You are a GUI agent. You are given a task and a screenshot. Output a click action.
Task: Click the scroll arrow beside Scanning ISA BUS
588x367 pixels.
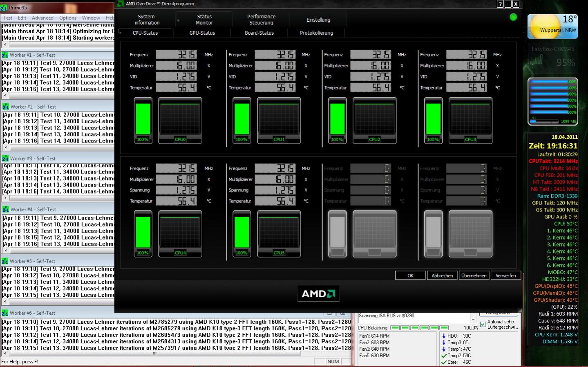pyautogui.click(x=473, y=319)
